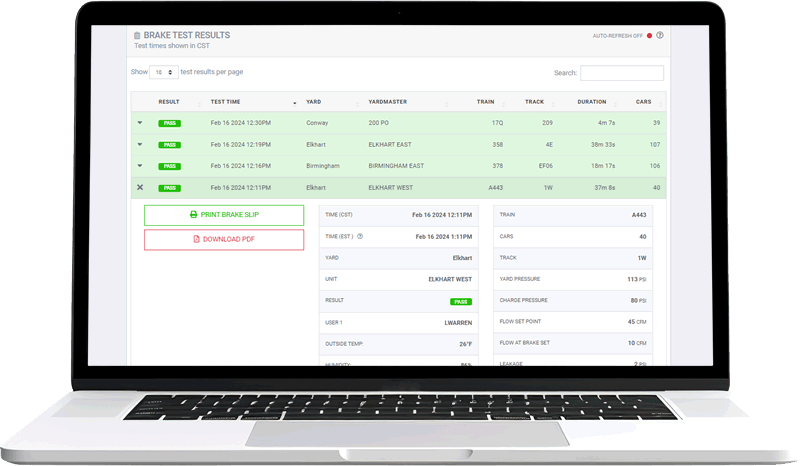Select the '200 PO' yardmaster cell
The image size is (800, 466).
point(379,123)
